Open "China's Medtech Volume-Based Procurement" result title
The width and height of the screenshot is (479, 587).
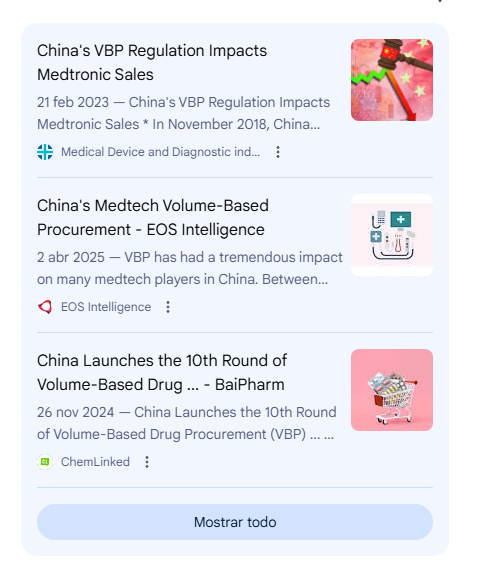tap(153, 218)
